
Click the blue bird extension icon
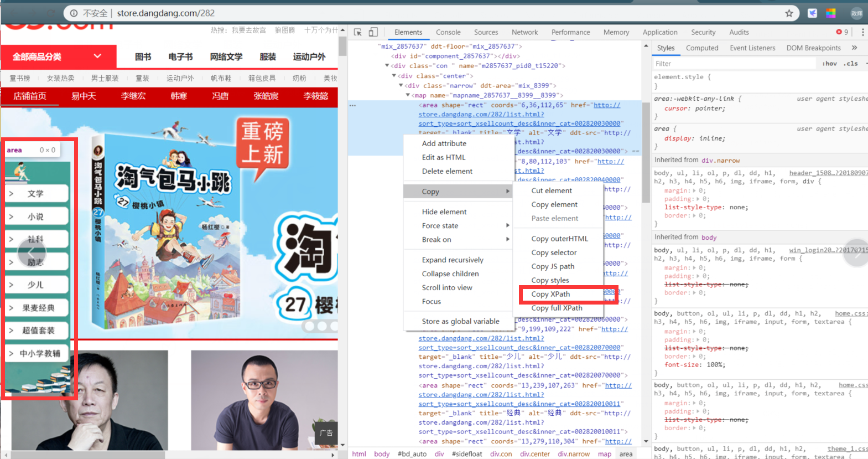coord(812,13)
